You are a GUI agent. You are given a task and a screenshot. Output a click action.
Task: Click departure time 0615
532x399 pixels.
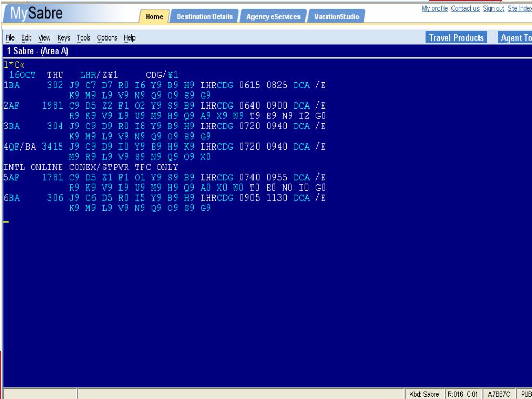tap(249, 85)
